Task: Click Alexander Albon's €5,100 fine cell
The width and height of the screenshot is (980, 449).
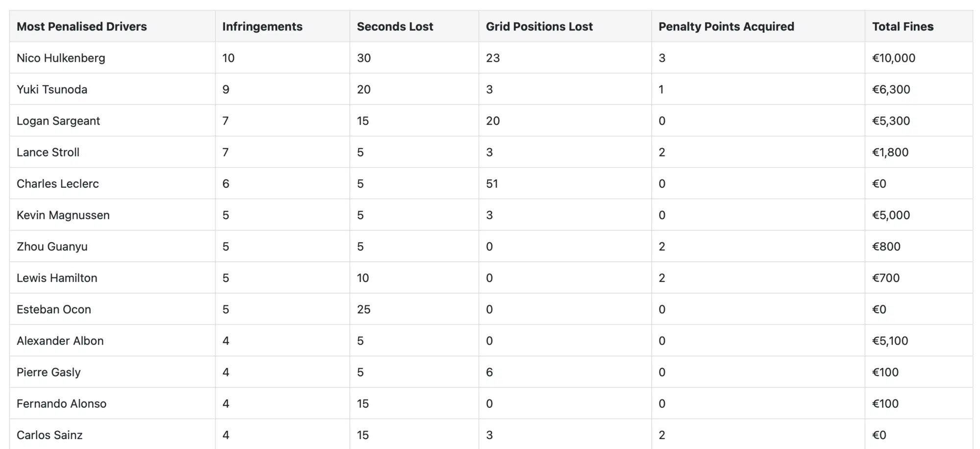Action: click(890, 340)
